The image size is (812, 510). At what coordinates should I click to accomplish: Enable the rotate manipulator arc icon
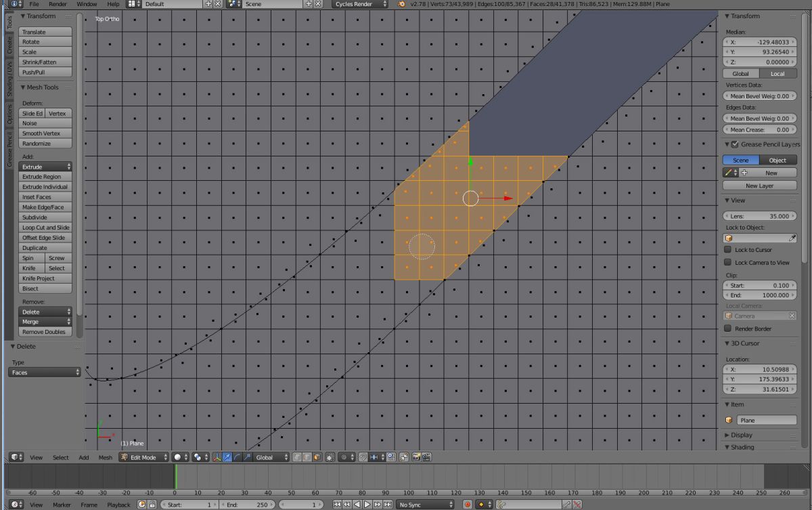coord(238,457)
